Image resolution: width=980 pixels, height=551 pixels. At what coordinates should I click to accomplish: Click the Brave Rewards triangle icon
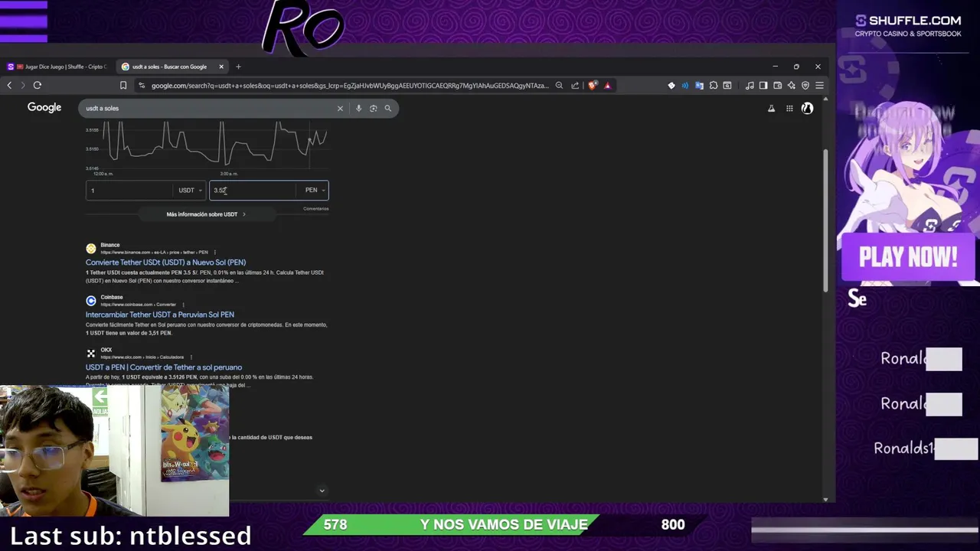[607, 86]
